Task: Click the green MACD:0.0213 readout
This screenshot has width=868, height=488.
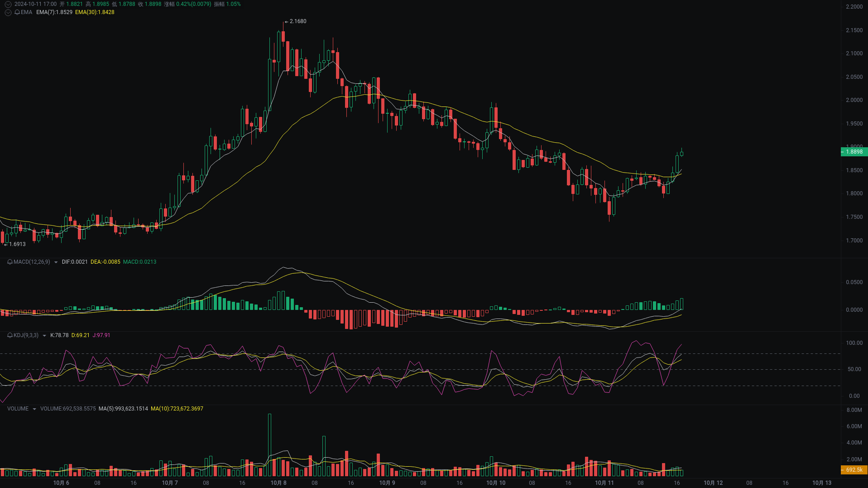Action: (140, 262)
